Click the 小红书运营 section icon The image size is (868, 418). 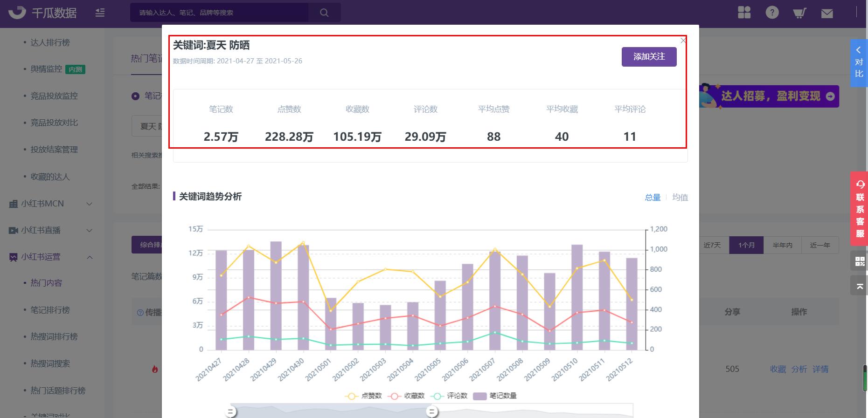point(13,257)
